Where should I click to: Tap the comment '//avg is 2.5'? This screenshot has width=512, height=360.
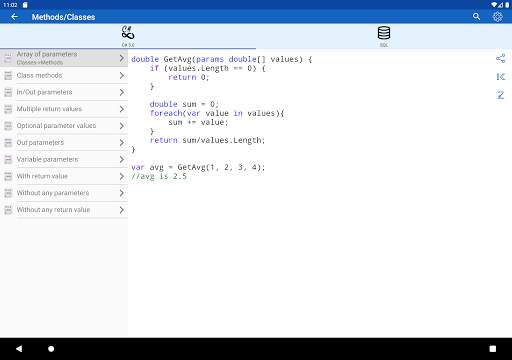(159, 176)
